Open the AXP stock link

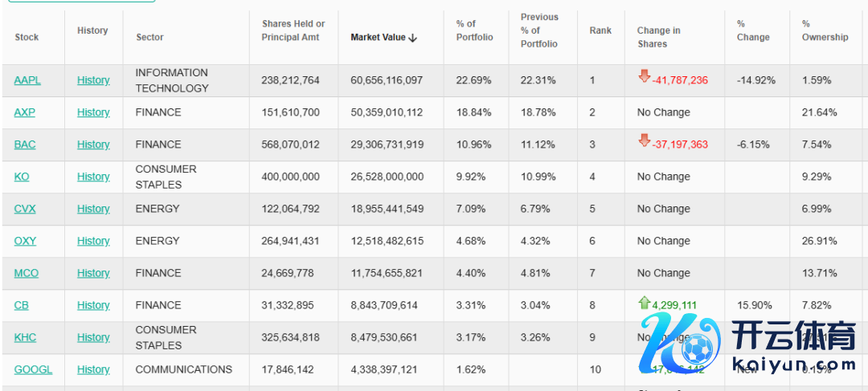point(25,112)
